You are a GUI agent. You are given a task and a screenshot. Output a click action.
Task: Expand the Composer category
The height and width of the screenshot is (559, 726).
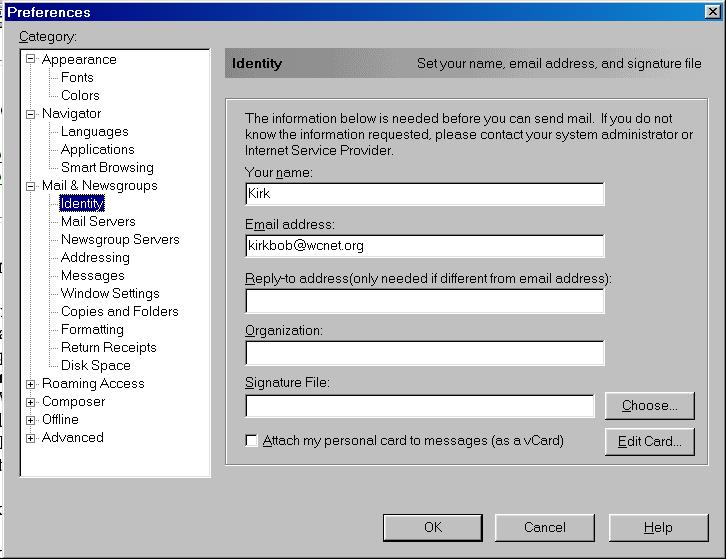pyautogui.click(x=31, y=402)
